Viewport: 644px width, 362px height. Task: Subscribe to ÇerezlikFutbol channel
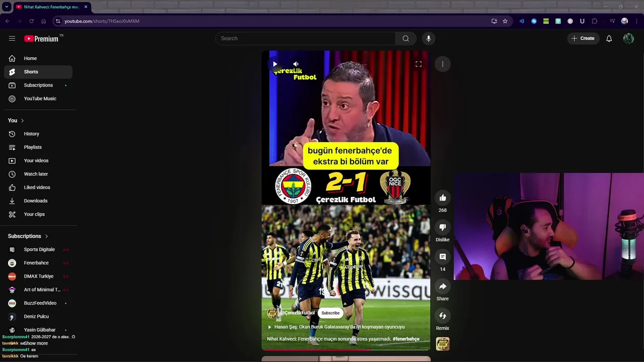tap(331, 313)
